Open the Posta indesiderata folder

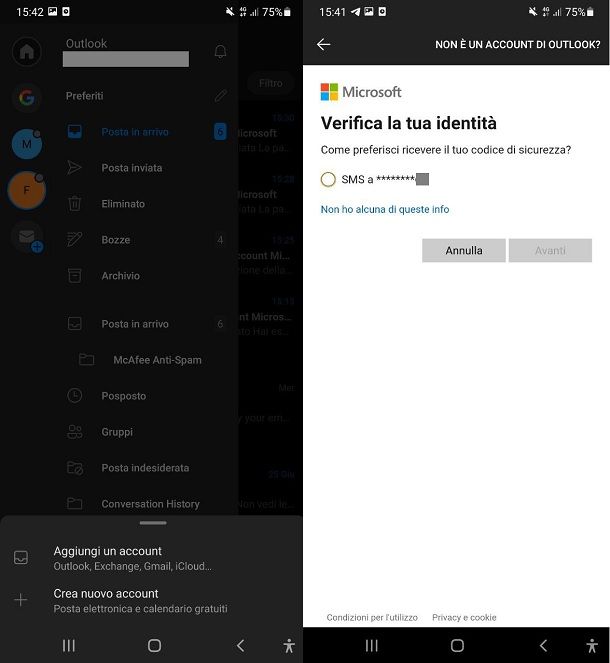[x=146, y=468]
